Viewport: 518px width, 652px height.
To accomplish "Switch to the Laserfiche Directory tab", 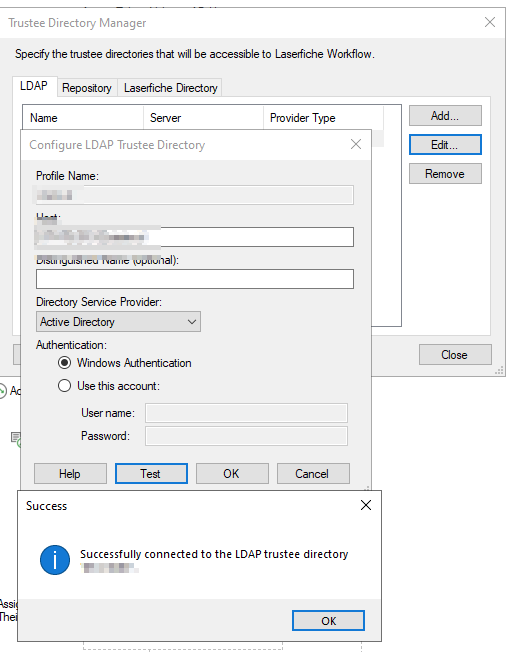I will pyautogui.click(x=170, y=88).
